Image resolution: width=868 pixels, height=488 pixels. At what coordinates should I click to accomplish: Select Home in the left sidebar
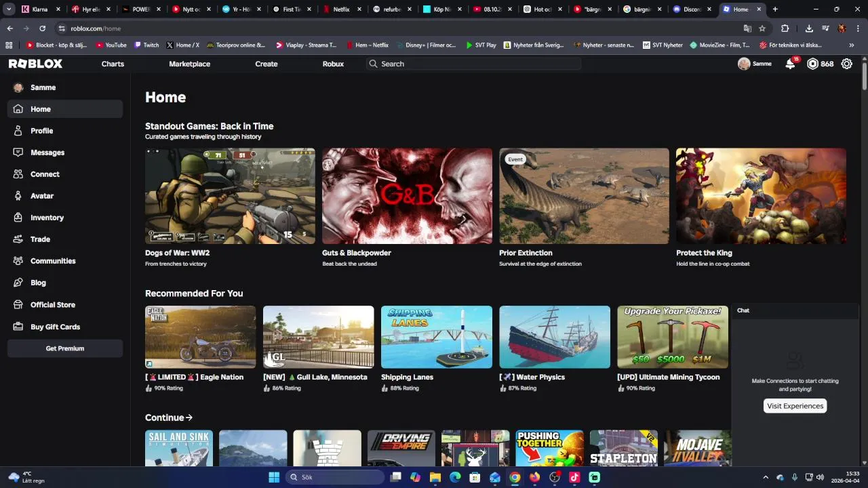tap(65, 109)
